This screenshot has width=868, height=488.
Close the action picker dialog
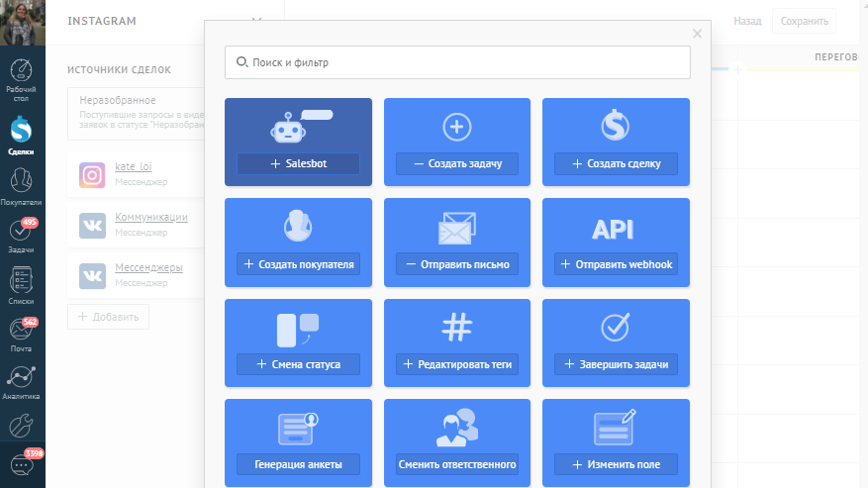click(697, 34)
